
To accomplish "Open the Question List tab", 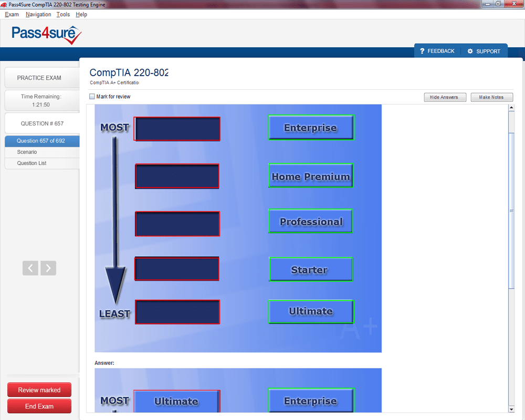I will (x=42, y=163).
